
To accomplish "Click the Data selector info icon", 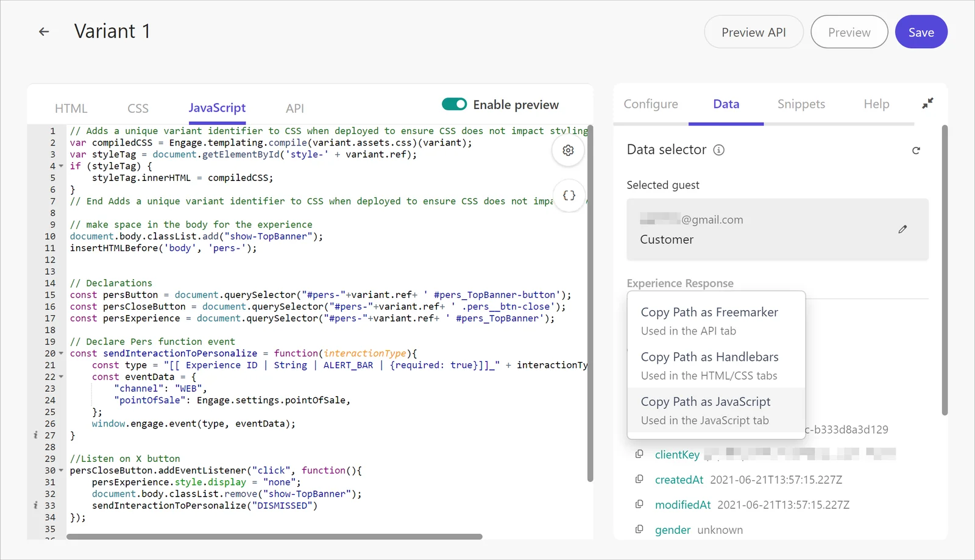I will 719,150.
